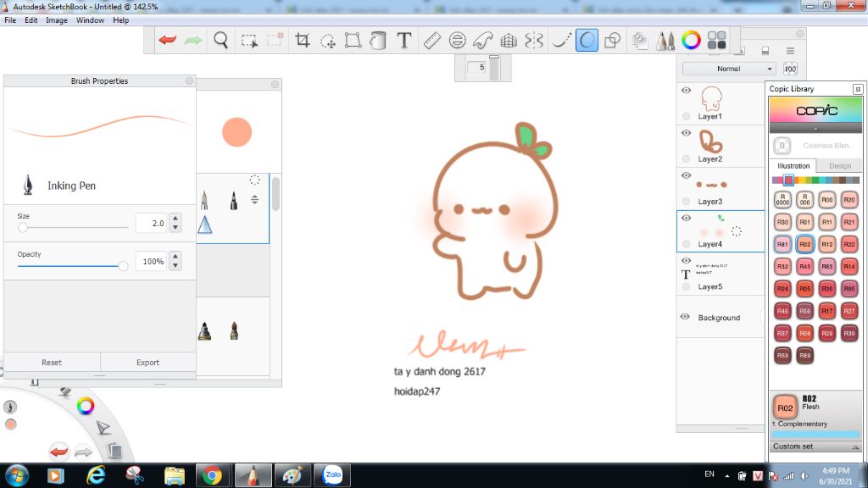868x488 pixels.
Task: Open the Copic Library from toolbar grid icon
Action: coord(716,40)
